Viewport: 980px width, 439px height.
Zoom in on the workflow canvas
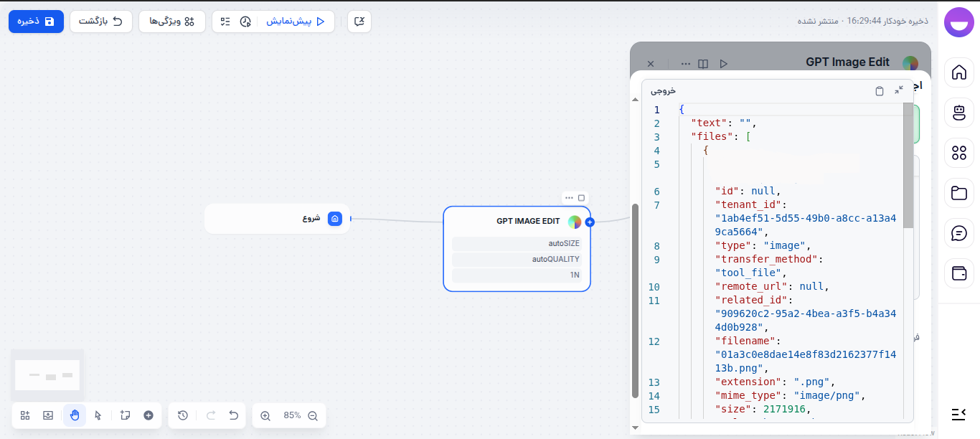click(x=266, y=415)
